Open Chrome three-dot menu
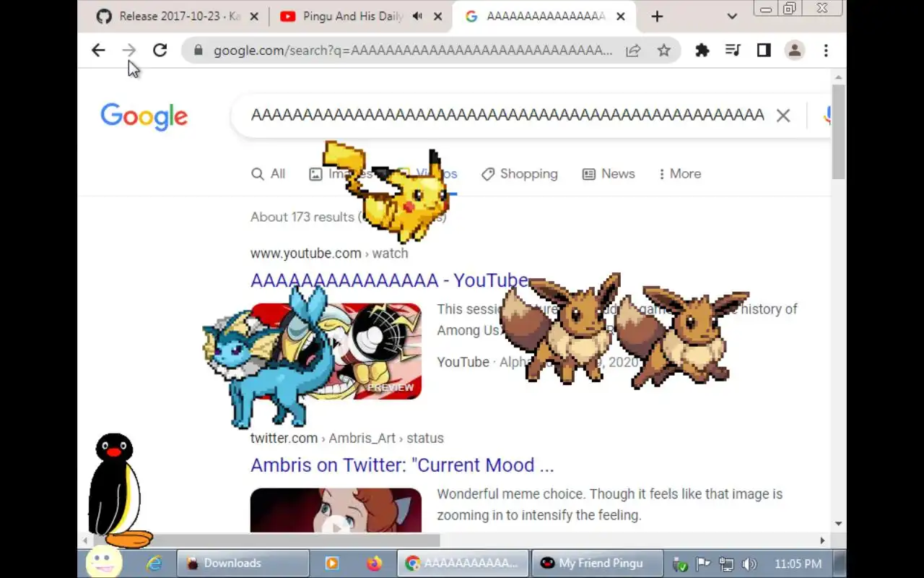This screenshot has width=924, height=578. [826, 50]
